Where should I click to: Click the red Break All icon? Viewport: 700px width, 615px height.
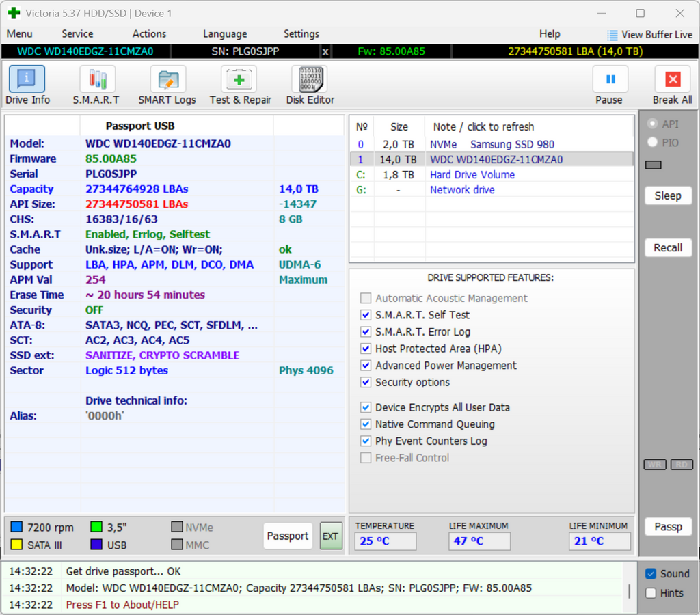click(x=673, y=79)
